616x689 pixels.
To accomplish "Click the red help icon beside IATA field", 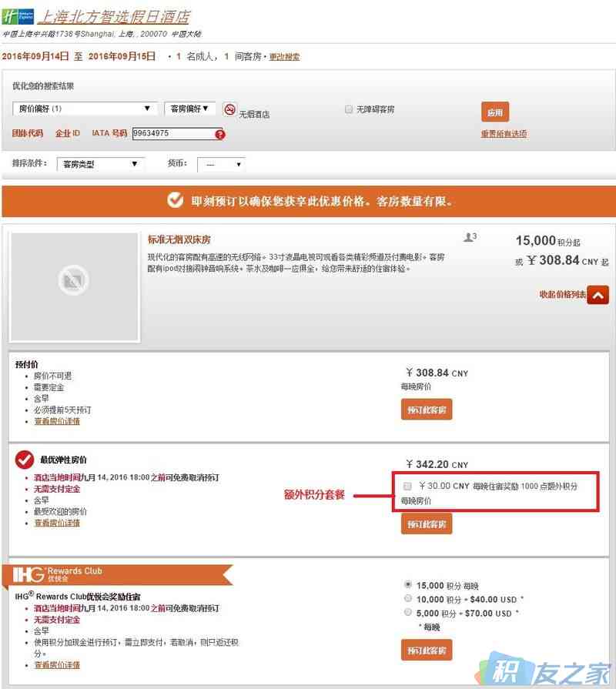I will pyautogui.click(x=220, y=135).
